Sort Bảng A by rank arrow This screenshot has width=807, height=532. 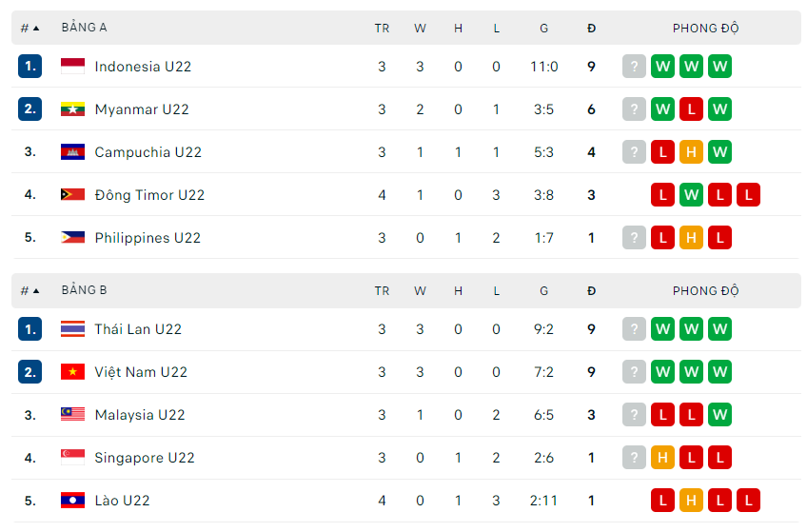pos(36,28)
